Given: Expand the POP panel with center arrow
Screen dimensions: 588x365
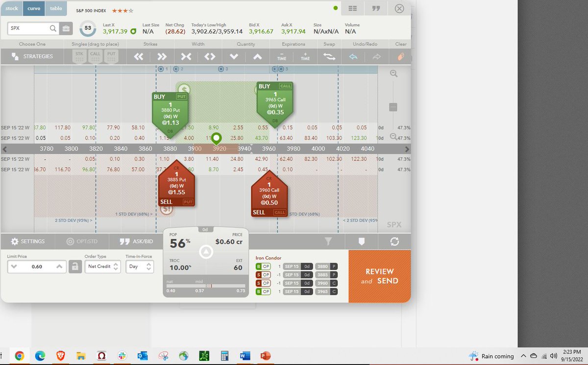Looking at the screenshot, I should pyautogui.click(x=206, y=252).
